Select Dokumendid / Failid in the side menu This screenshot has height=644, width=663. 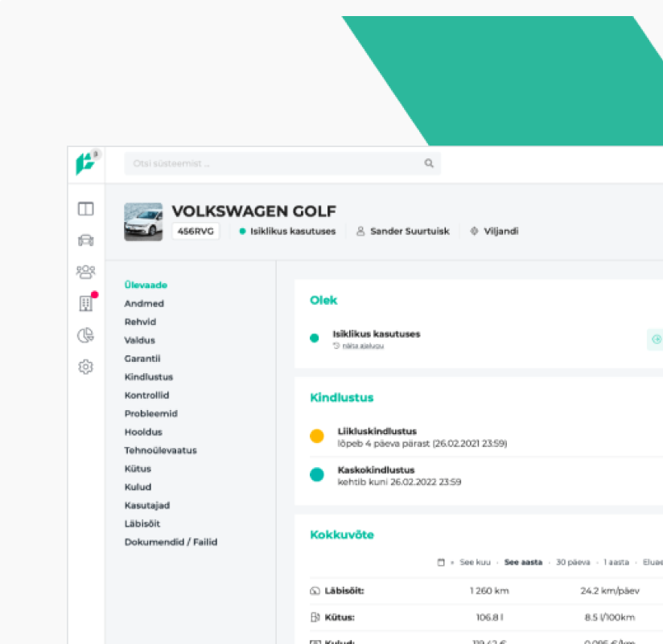[x=171, y=542]
